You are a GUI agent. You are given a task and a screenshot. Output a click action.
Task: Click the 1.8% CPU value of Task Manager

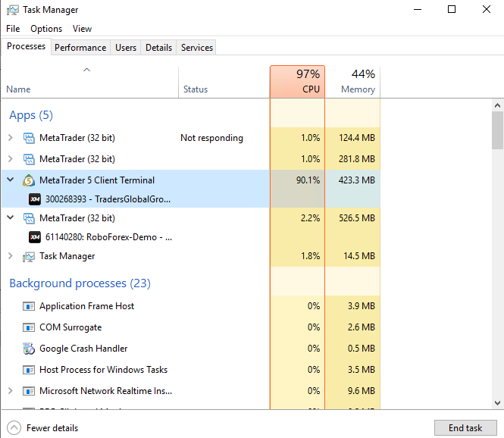pos(310,256)
